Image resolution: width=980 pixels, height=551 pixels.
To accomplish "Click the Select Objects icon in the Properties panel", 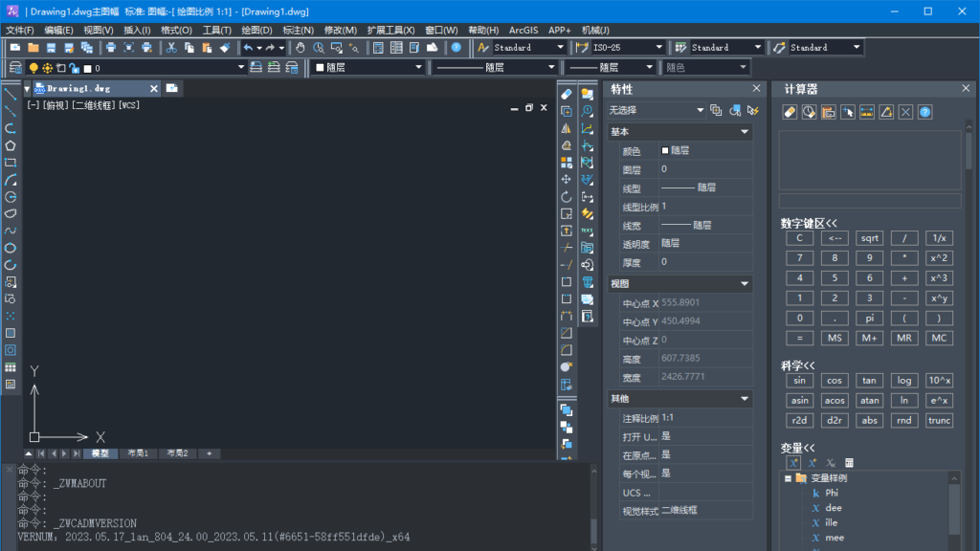I will 735,111.
